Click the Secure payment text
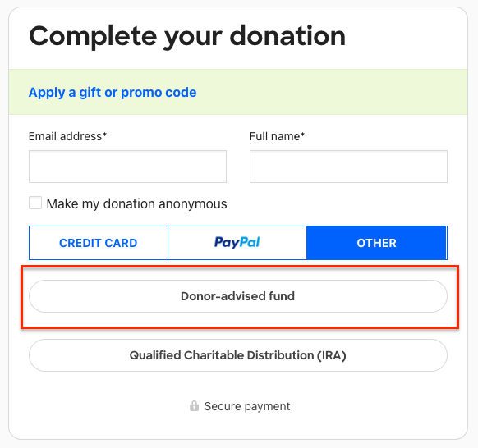The image size is (478, 448). pyautogui.click(x=247, y=406)
